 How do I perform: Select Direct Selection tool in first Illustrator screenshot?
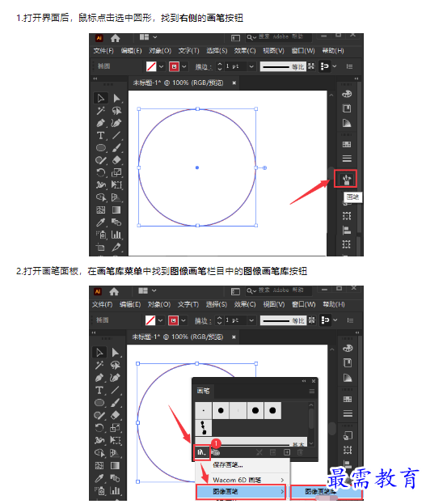(116, 98)
